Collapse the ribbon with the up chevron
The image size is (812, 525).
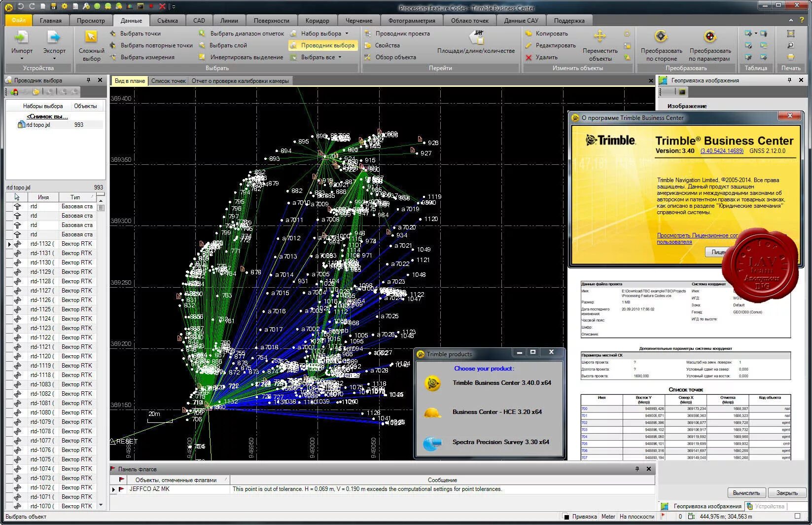pyautogui.click(x=791, y=20)
